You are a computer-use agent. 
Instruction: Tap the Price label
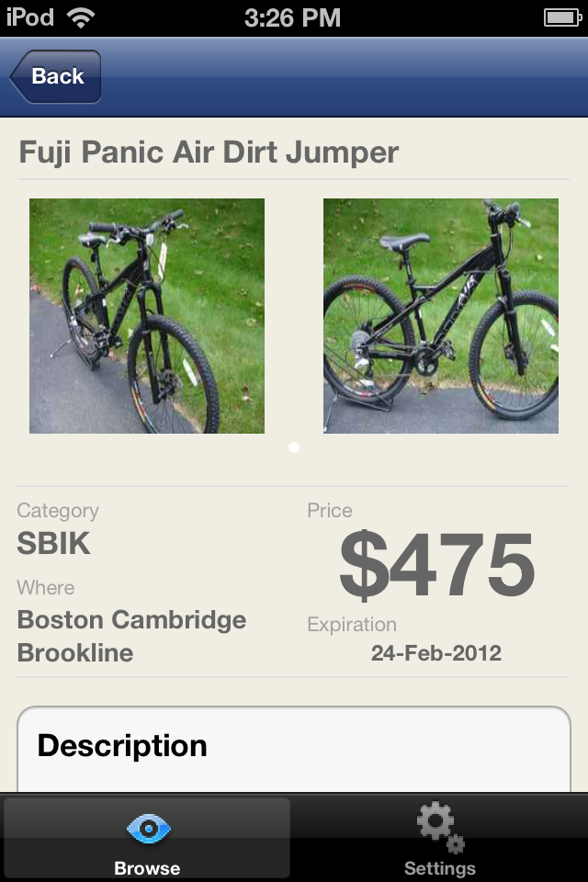(330, 511)
